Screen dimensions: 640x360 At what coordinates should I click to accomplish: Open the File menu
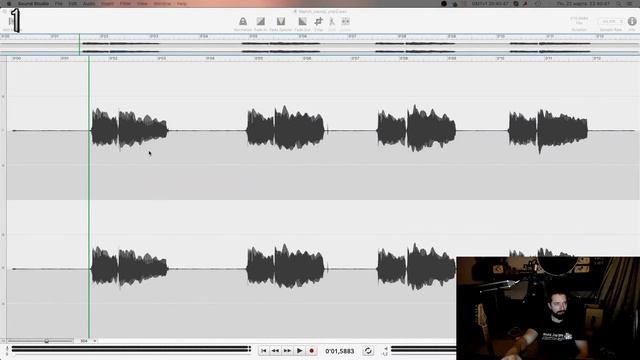coord(59,3)
